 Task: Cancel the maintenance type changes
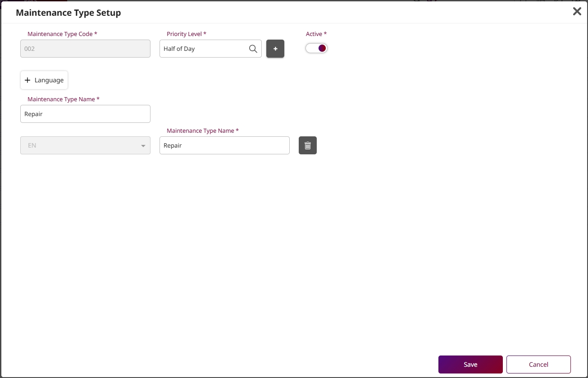538,364
